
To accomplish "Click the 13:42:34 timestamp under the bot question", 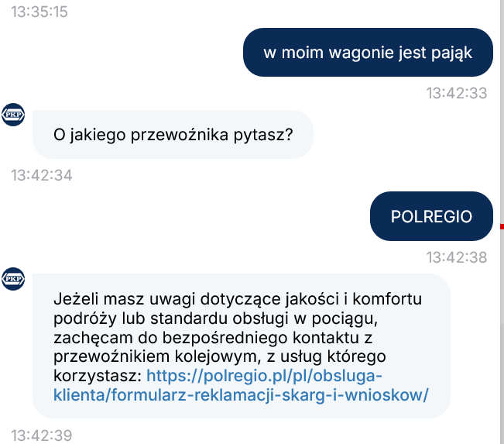I will [x=42, y=175].
